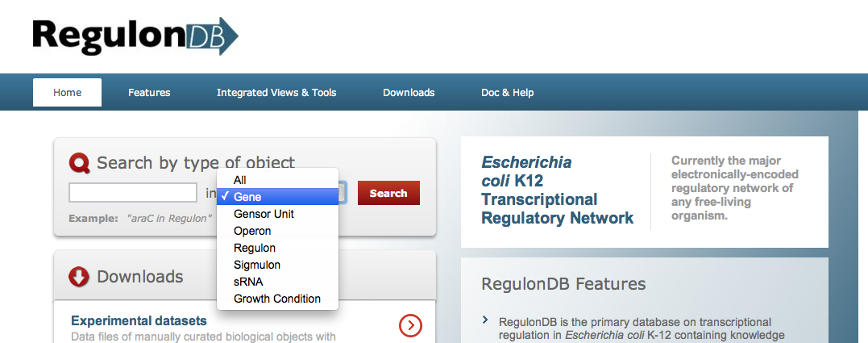This screenshot has width=868, height=343.
Task: Choose the checked Gene option
Action: point(277,197)
